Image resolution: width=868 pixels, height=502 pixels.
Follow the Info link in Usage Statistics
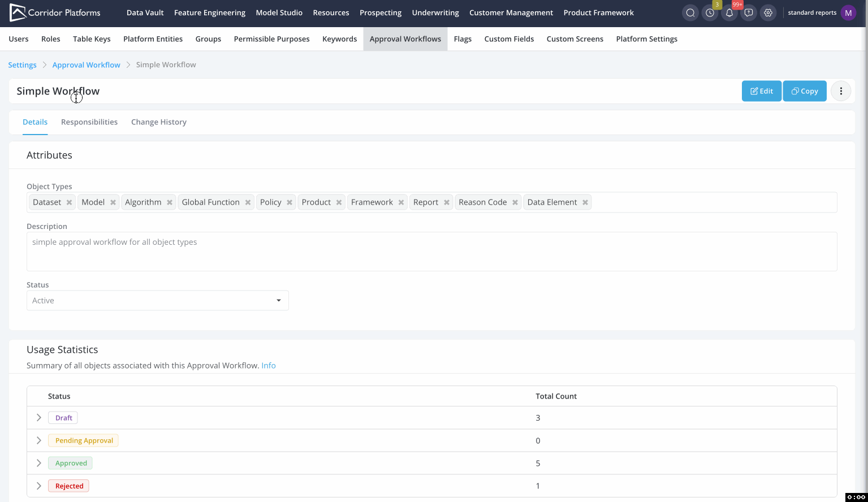click(x=269, y=366)
